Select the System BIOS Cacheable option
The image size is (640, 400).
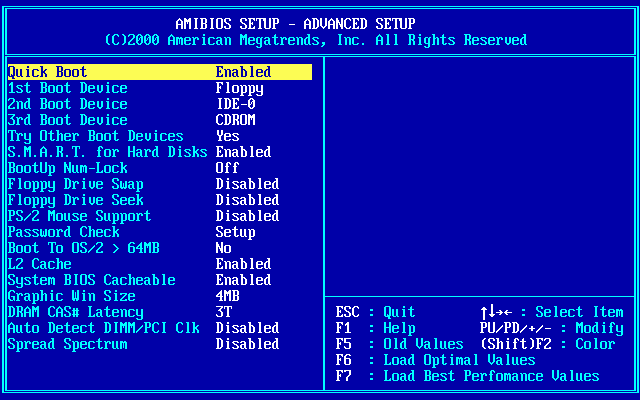[x=91, y=280]
